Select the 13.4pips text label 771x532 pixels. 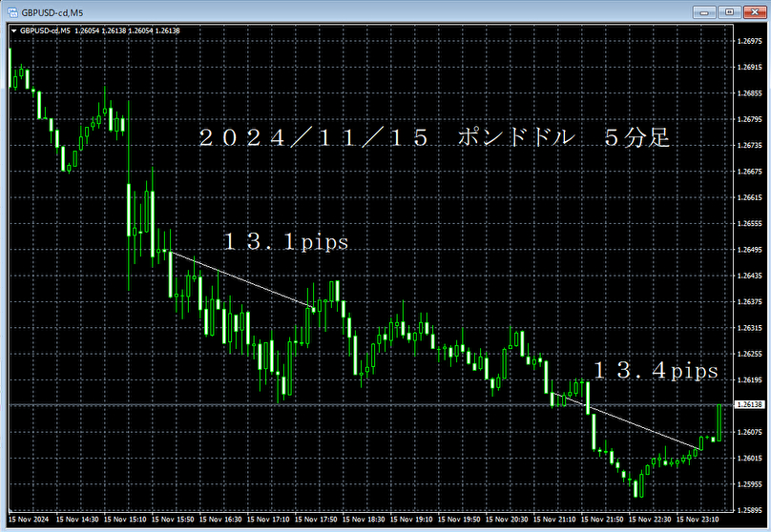[656, 370]
